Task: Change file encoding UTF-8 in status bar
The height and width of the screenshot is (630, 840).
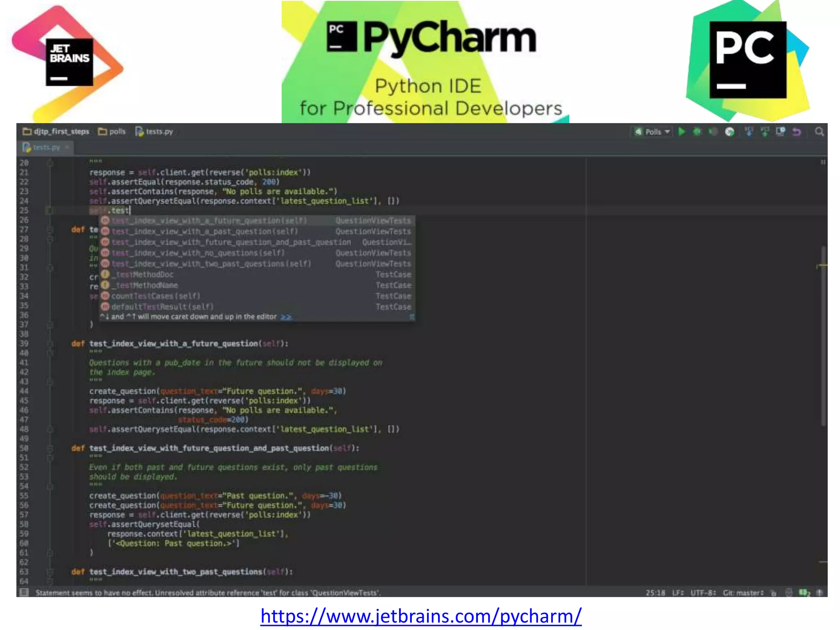Action: (703, 593)
